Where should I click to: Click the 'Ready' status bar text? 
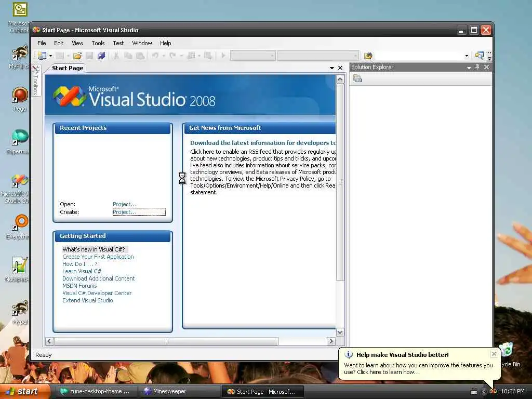point(44,355)
